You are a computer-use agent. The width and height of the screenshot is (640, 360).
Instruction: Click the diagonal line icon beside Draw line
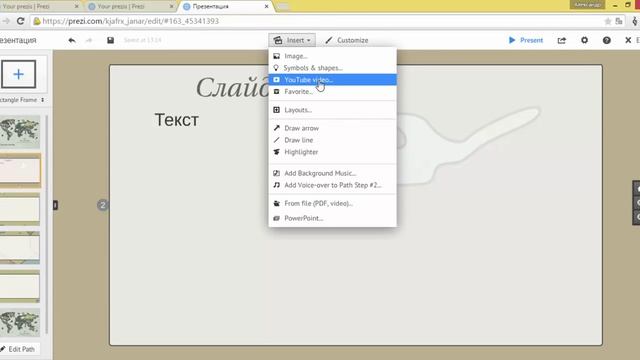(276, 140)
